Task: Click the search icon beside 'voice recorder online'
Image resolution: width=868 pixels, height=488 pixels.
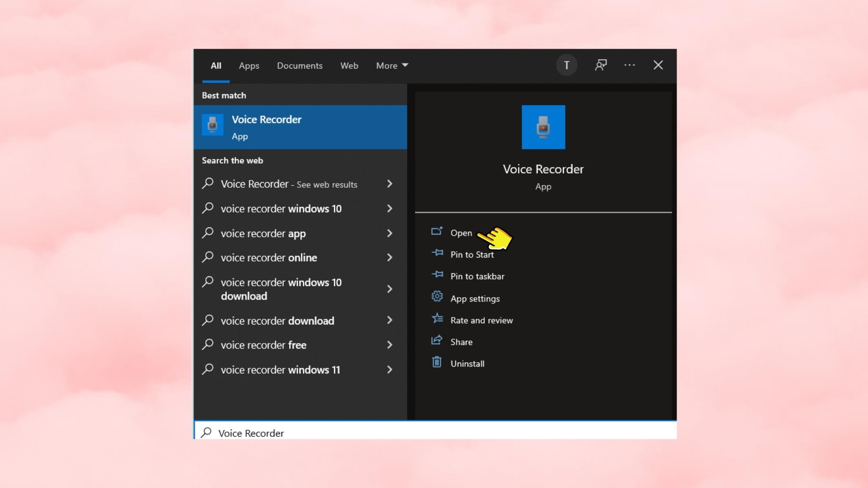Action: click(208, 257)
